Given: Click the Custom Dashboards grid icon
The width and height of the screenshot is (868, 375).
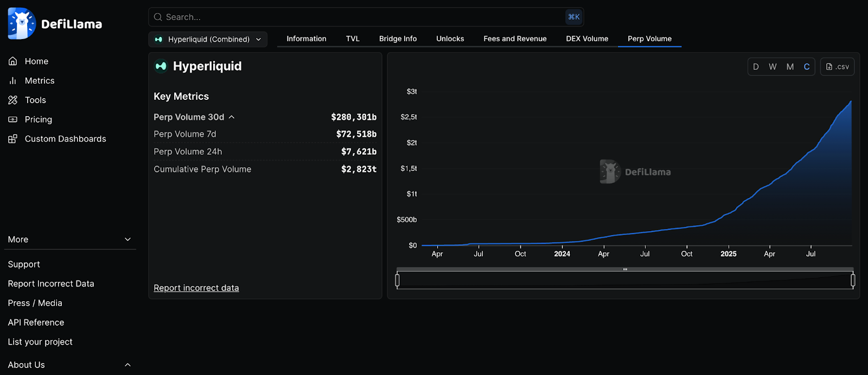Looking at the screenshot, I should tap(13, 139).
